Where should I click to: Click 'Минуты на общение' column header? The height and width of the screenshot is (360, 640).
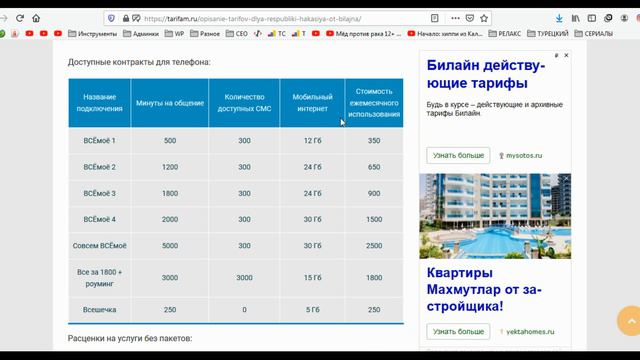point(170,103)
